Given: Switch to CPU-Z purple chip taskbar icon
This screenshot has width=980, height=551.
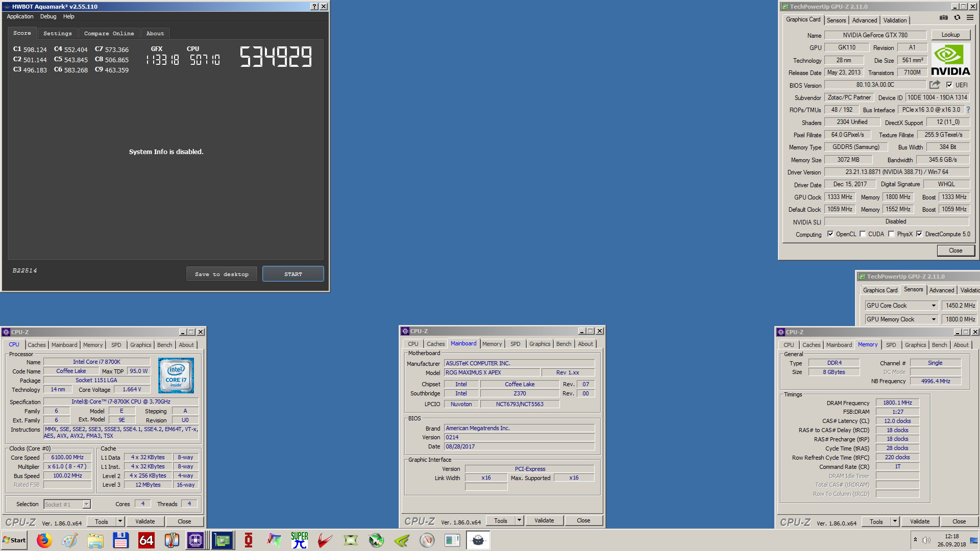Looking at the screenshot, I should (x=195, y=540).
